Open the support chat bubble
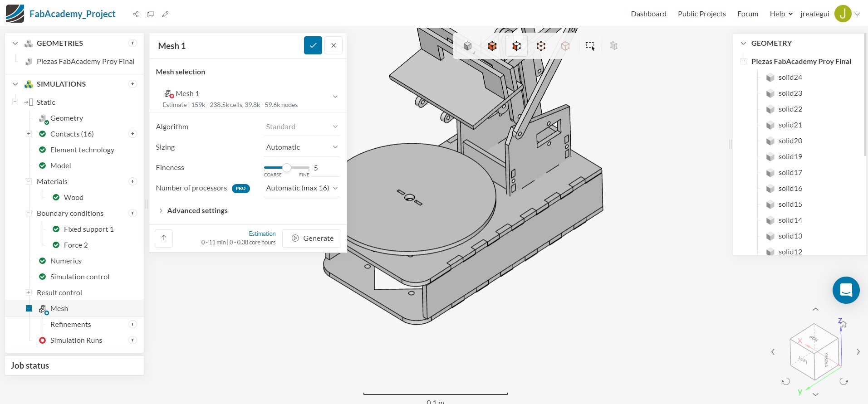Screen dimensions: 868x404 pos(846,290)
